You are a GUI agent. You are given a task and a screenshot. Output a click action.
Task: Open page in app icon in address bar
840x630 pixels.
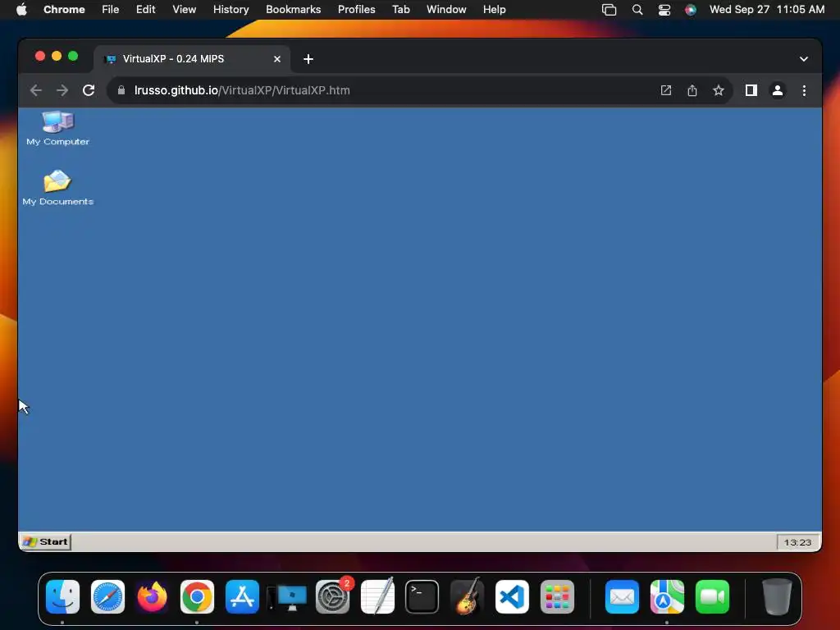coord(666,90)
